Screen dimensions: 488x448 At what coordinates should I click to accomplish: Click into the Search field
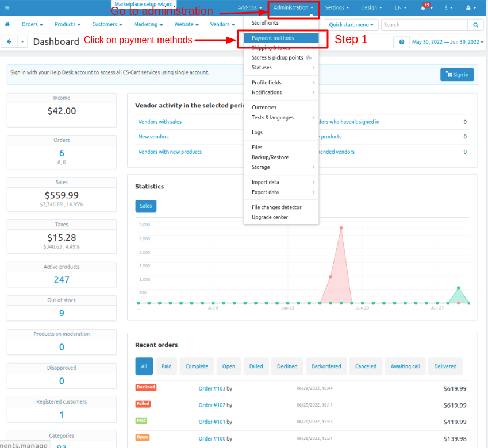coord(424,25)
